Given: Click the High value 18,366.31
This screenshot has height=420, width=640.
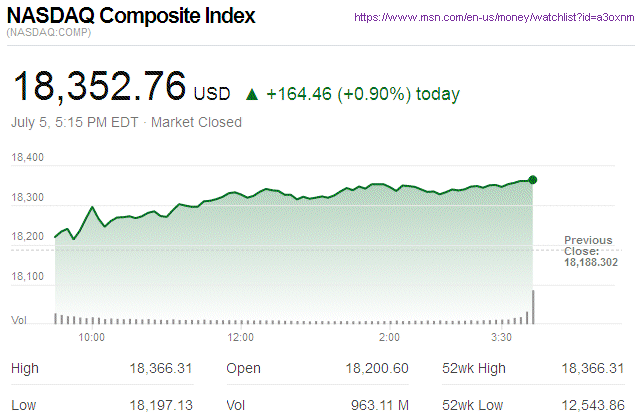Looking at the screenshot, I should coord(161,369).
